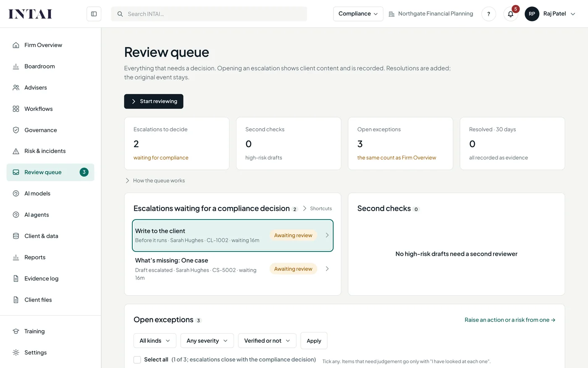Image resolution: width=588 pixels, height=368 pixels.
Task: Open the notifications bell
Action: click(x=511, y=14)
